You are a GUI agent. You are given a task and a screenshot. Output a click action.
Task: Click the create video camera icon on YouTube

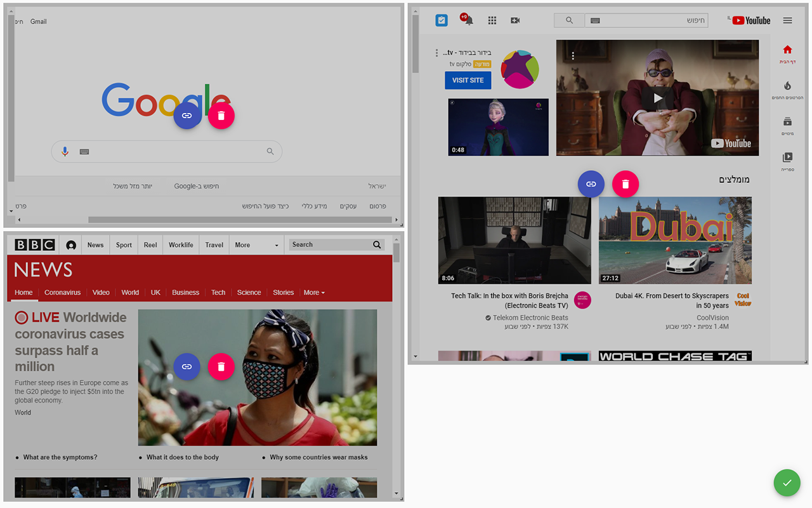click(x=515, y=20)
